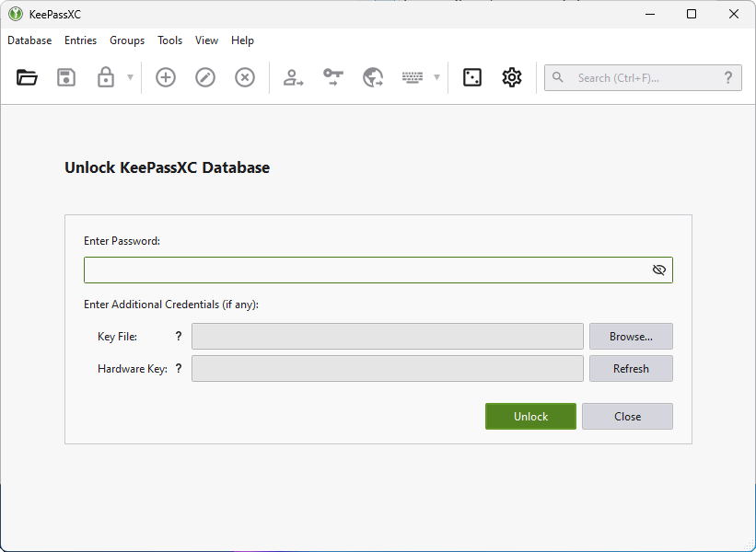This screenshot has width=756, height=552.
Task: Open the auto-type options dropdown
Action: click(436, 77)
